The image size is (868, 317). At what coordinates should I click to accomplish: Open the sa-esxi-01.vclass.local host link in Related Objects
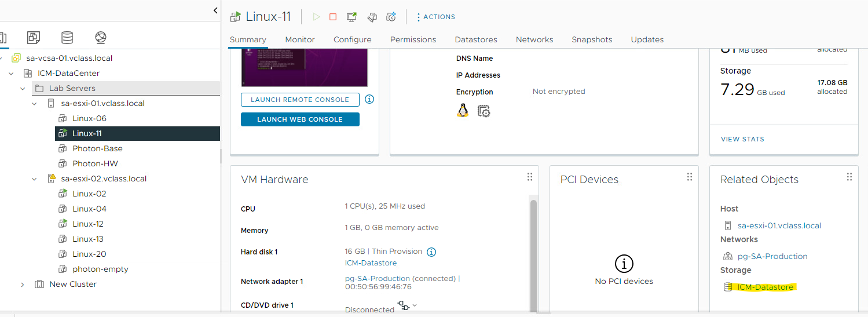coord(779,225)
